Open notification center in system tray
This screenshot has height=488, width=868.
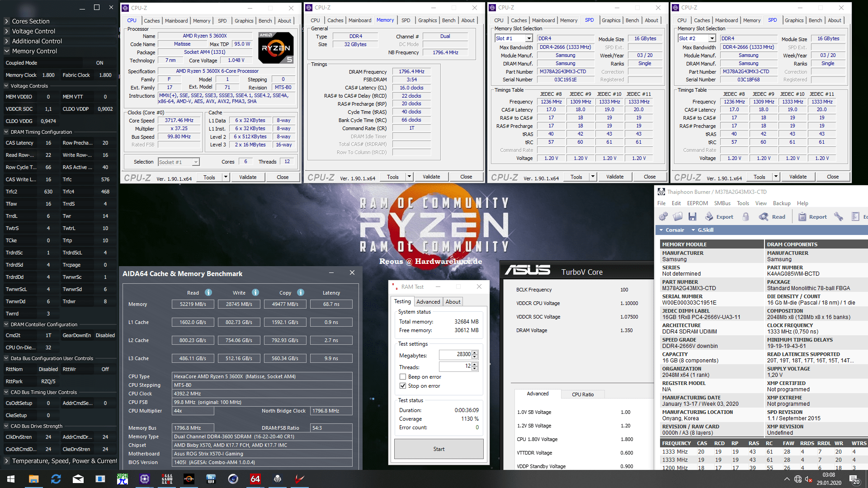coord(854,479)
